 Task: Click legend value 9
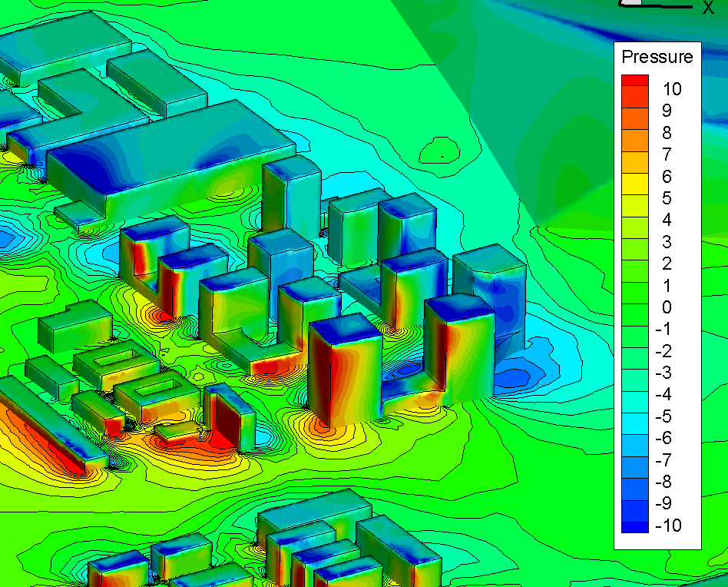667,110
